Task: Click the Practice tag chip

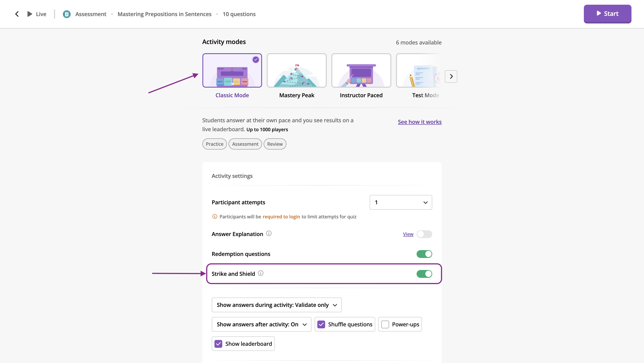Action: 214,144
